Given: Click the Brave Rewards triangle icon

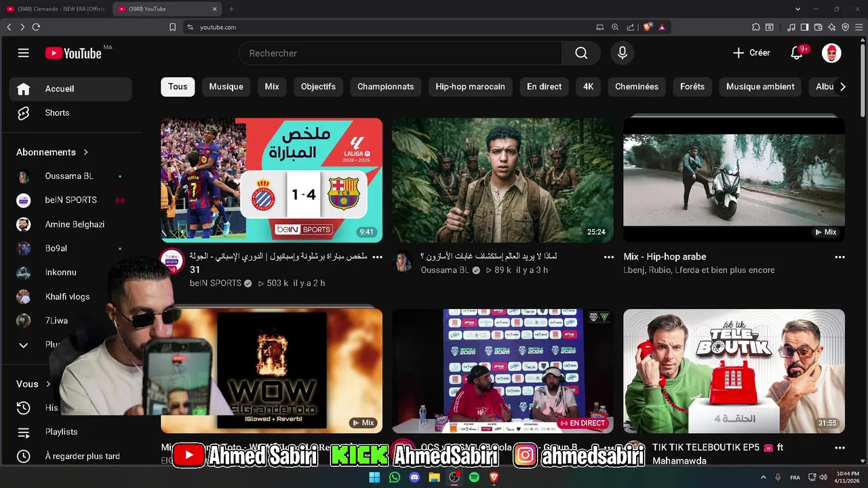Looking at the screenshot, I should click(662, 27).
